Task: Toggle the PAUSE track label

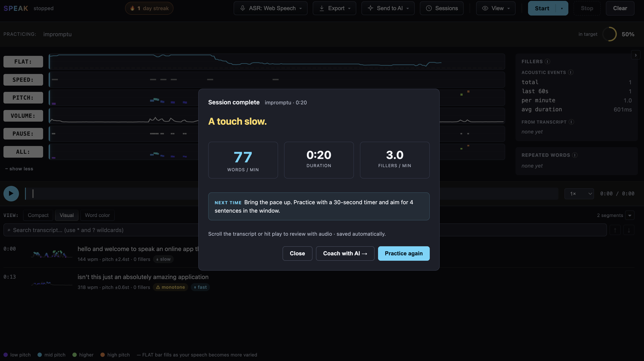Action: click(x=23, y=133)
